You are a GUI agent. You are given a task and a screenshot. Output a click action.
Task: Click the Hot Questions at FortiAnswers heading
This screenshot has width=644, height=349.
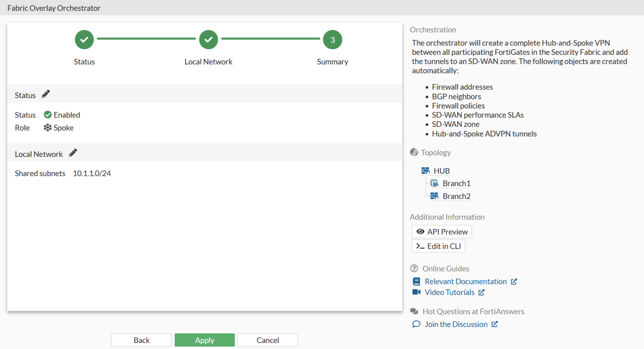473,311
